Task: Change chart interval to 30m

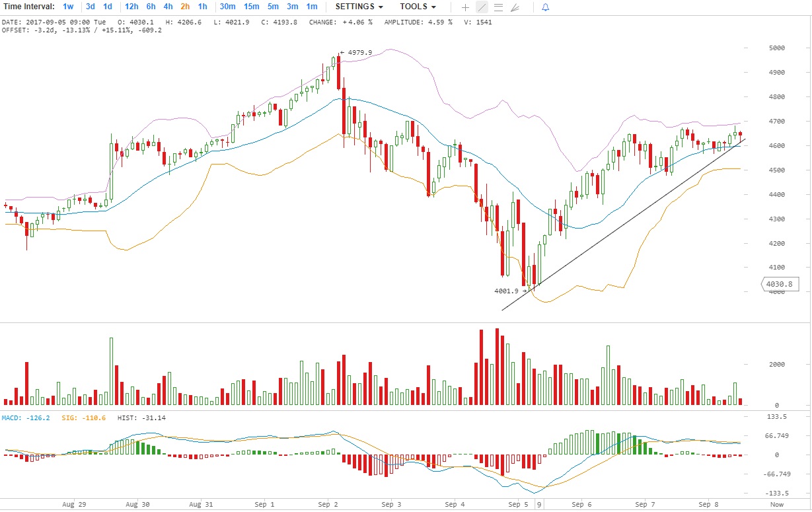Action: [227, 7]
